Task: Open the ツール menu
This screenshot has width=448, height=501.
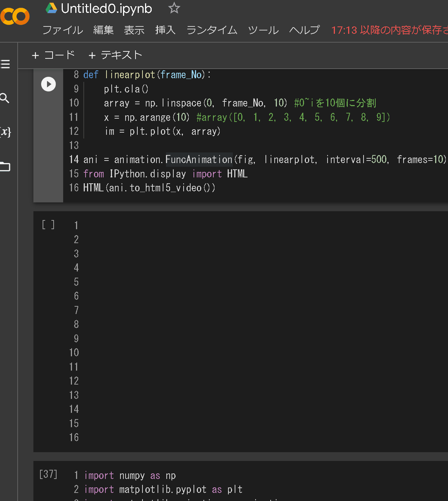Action: pos(263,30)
